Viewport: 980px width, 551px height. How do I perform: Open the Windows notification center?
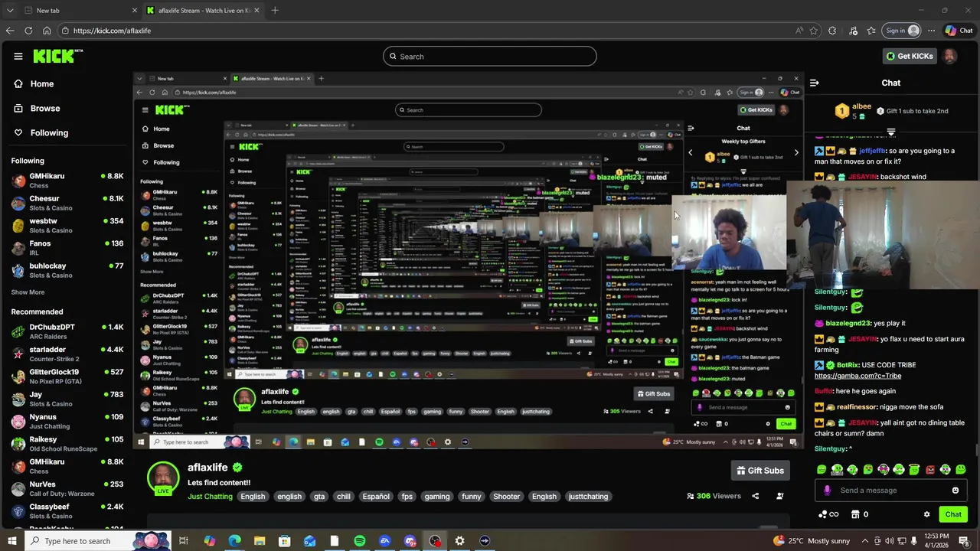(964, 541)
